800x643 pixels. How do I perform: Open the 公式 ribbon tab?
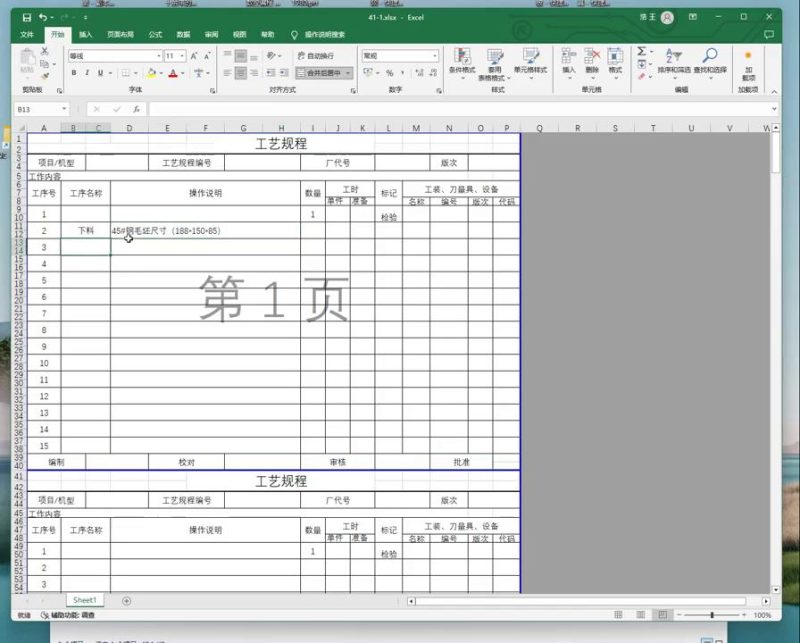coord(154,33)
